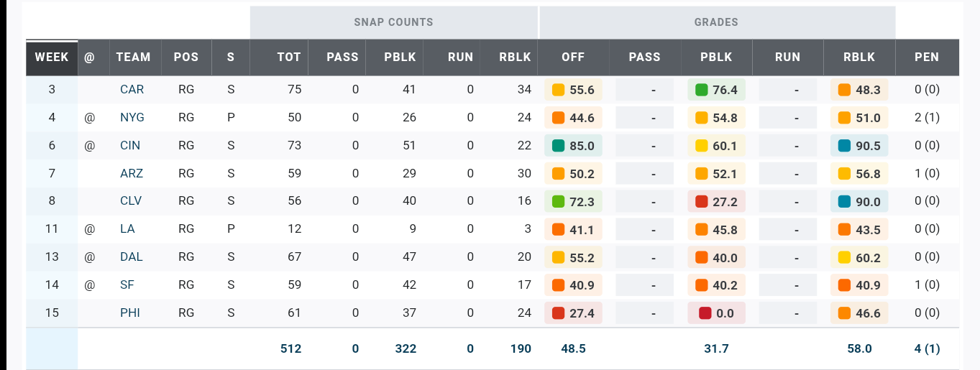Image resolution: width=980 pixels, height=370 pixels.
Task: Click the green 76.4 PBLK grade swatch
Action: (x=702, y=90)
